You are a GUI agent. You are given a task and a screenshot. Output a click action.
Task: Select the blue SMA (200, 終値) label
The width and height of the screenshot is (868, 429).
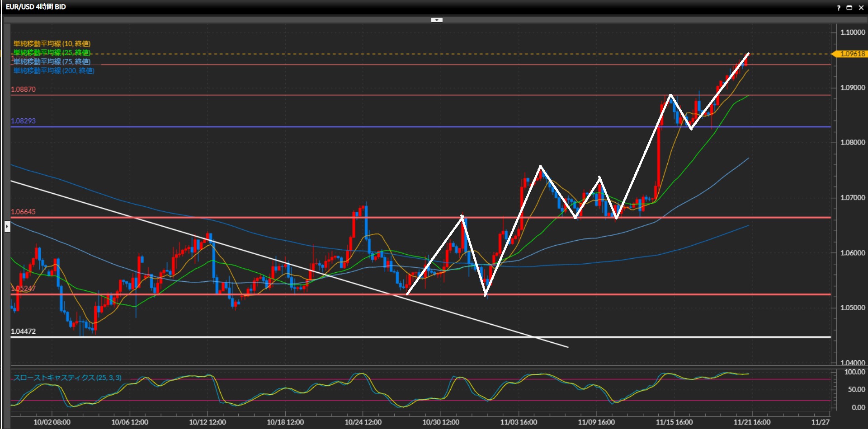[54, 71]
